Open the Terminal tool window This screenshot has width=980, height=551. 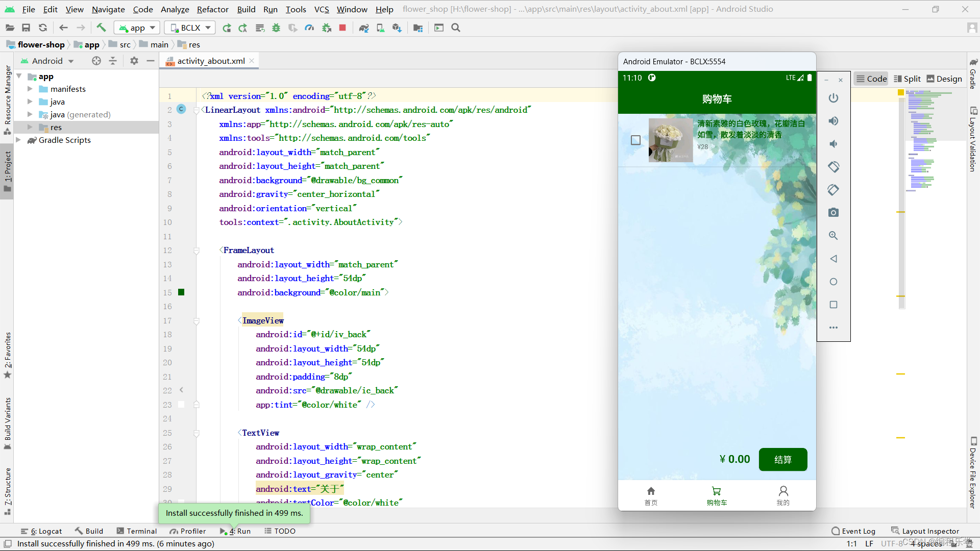tap(137, 531)
